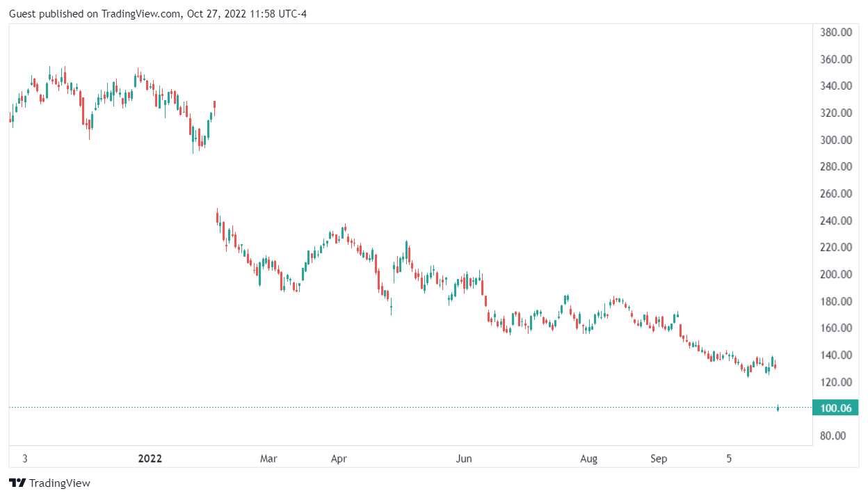Viewport: 868px width, 498px height.
Task: Select the 200.00 mark on price axis
Action: (836, 274)
